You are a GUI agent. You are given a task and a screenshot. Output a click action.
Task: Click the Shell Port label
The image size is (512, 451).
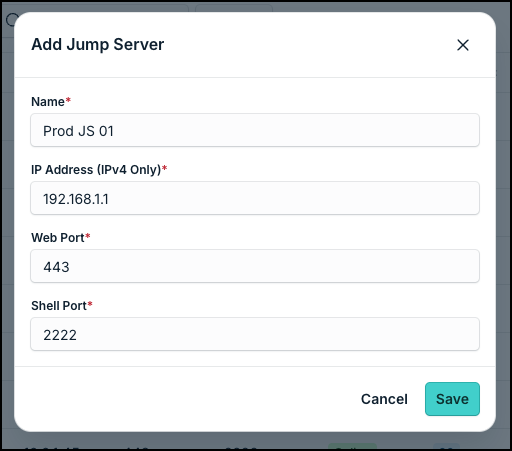tap(62, 306)
